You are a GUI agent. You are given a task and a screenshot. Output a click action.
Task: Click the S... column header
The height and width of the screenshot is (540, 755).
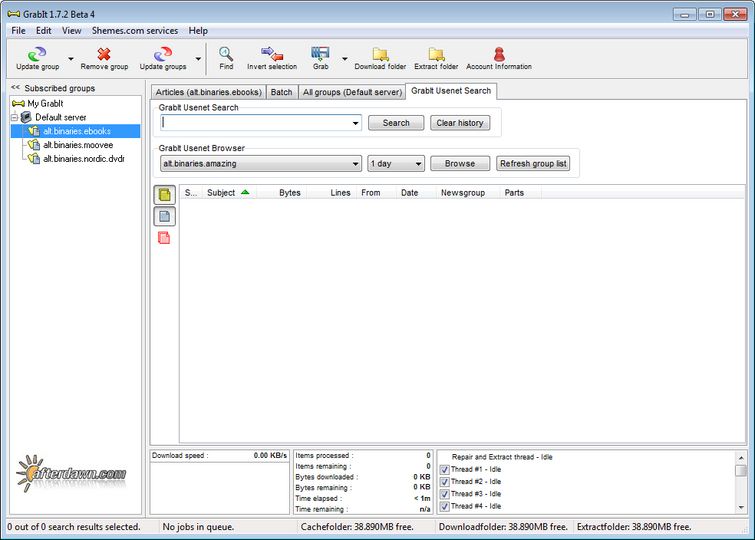(x=191, y=193)
